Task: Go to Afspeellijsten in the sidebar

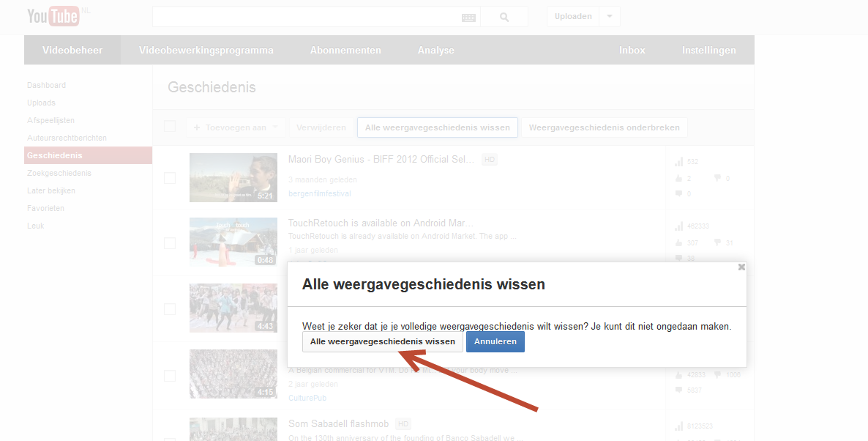Action: 51,120
